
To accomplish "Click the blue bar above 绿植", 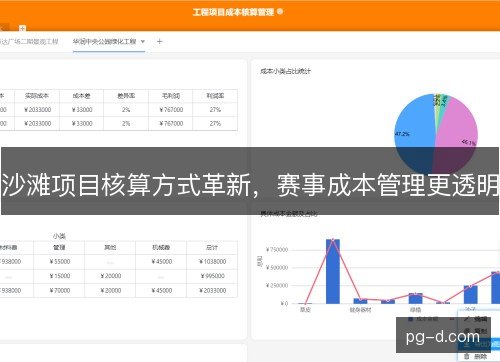I will tap(415, 298).
